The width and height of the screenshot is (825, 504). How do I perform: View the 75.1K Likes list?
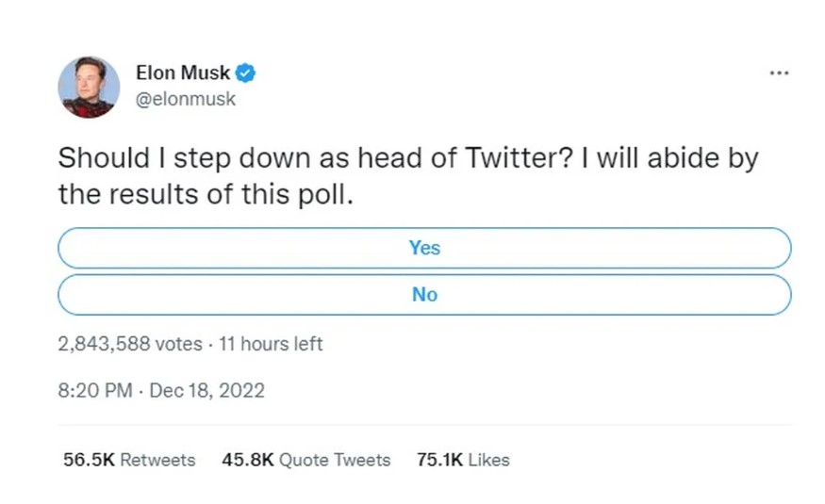click(463, 460)
